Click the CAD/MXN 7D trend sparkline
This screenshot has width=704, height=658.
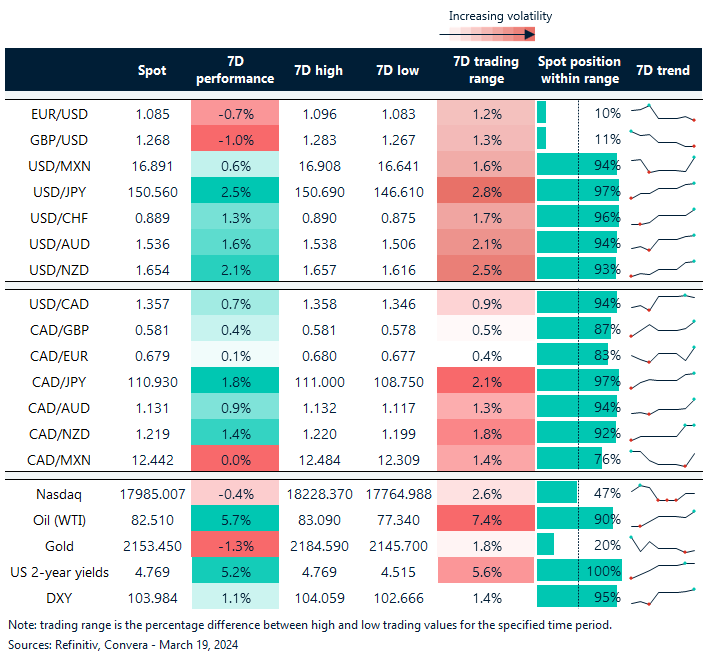[662, 458]
